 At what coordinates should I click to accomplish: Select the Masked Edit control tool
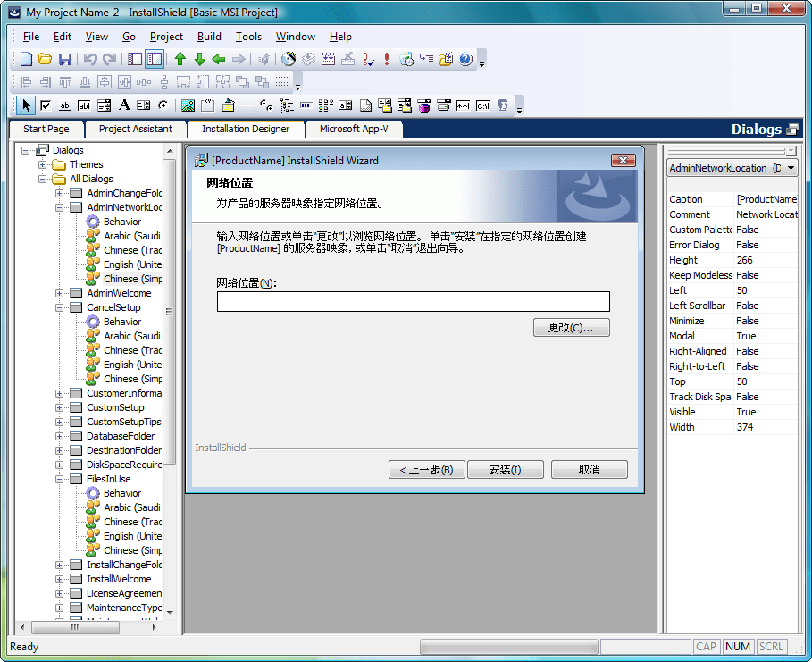tap(463, 105)
